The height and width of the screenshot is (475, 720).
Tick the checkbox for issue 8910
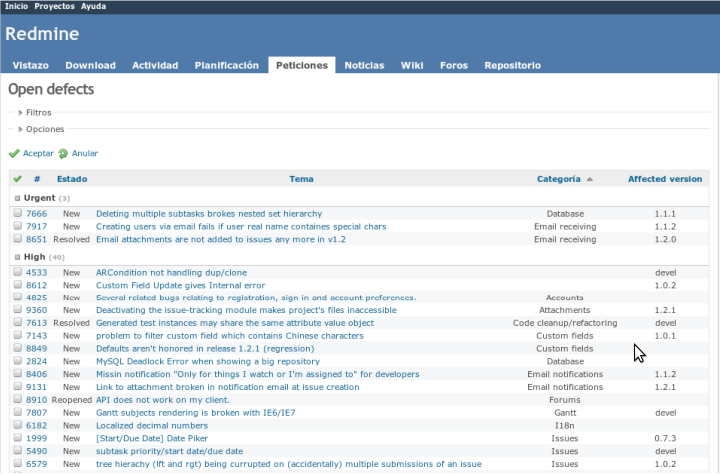17,399
